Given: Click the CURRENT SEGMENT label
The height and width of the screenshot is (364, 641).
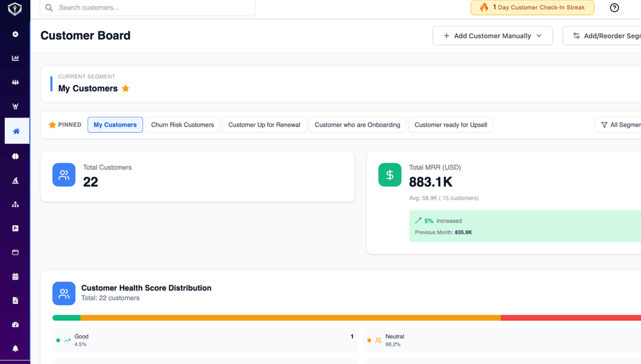Looking at the screenshot, I should tap(86, 76).
